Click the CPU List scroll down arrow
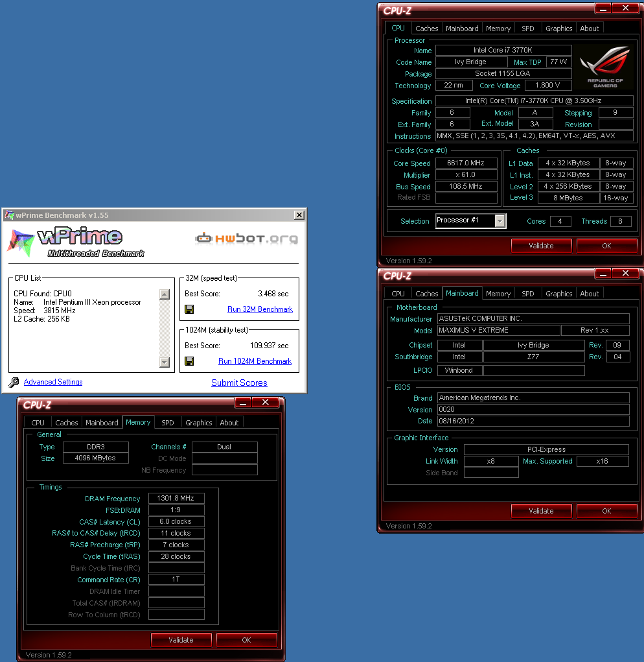644x662 pixels. (165, 362)
